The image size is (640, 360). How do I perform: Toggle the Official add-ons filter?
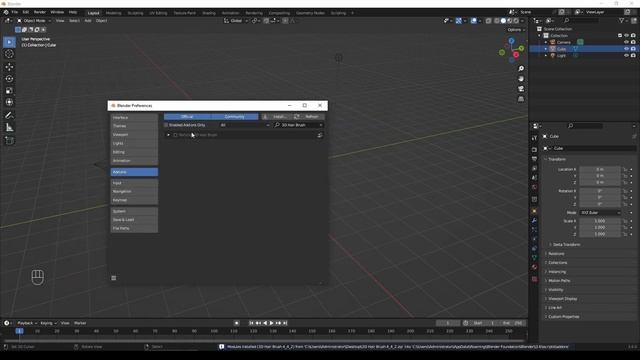click(187, 117)
